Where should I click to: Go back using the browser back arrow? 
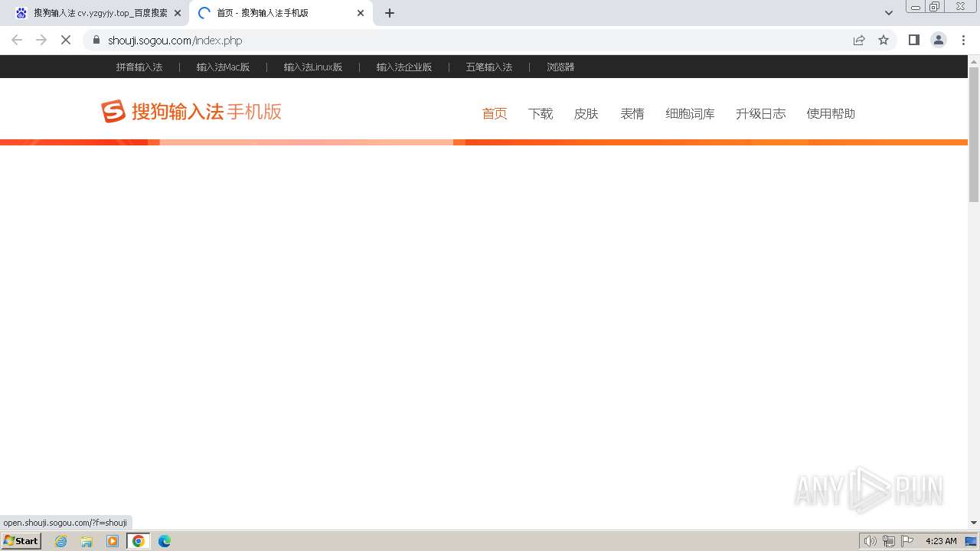pos(17,40)
